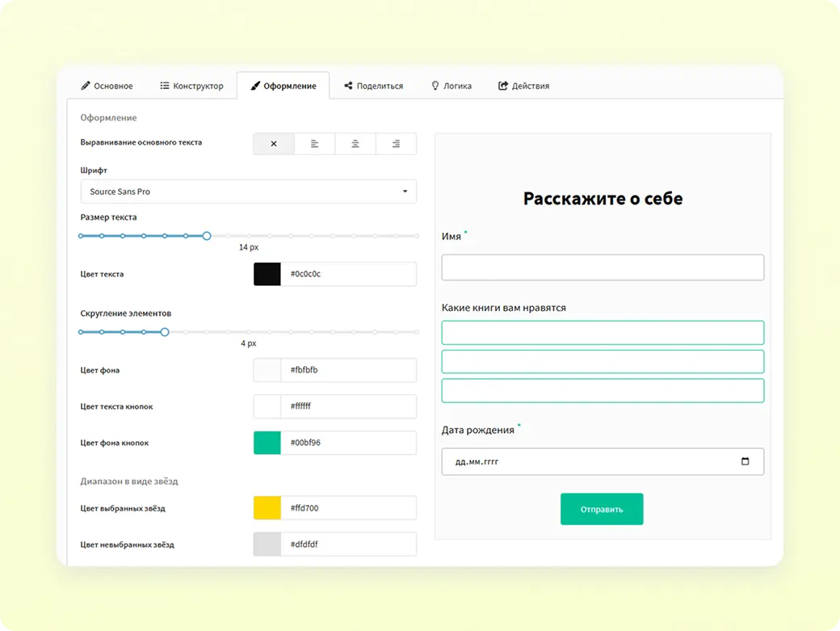
Task: Click the element rounding slider handle
Action: (x=165, y=332)
